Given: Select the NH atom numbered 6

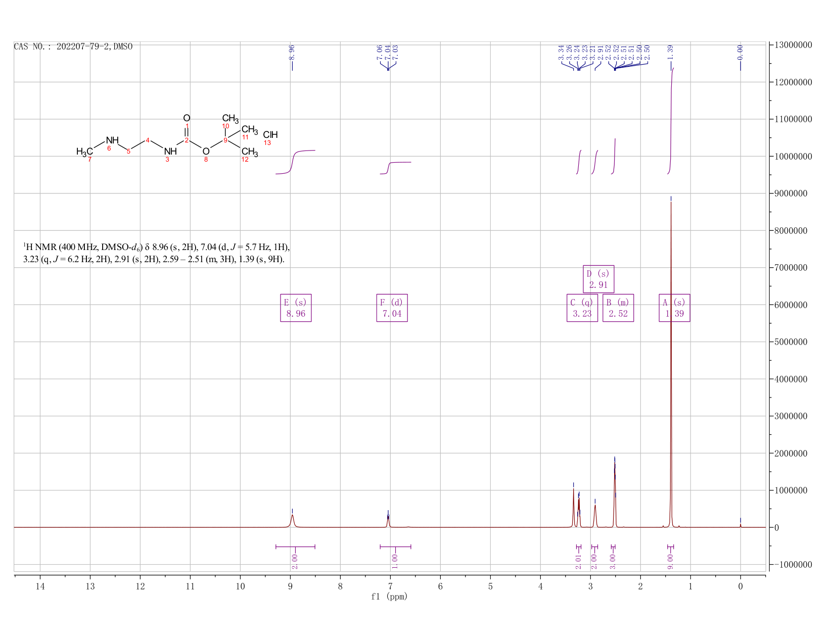Looking at the screenshot, I should point(112,140).
